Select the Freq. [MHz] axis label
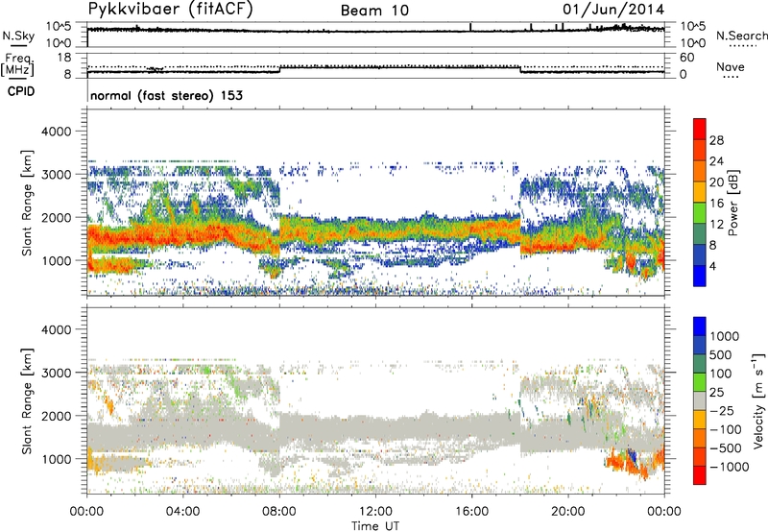Viewport: 768px width, 532px height. tap(17, 64)
